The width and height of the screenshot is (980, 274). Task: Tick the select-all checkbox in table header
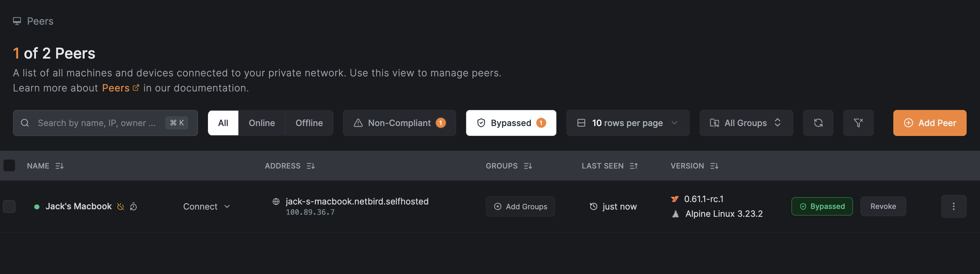[x=9, y=166]
